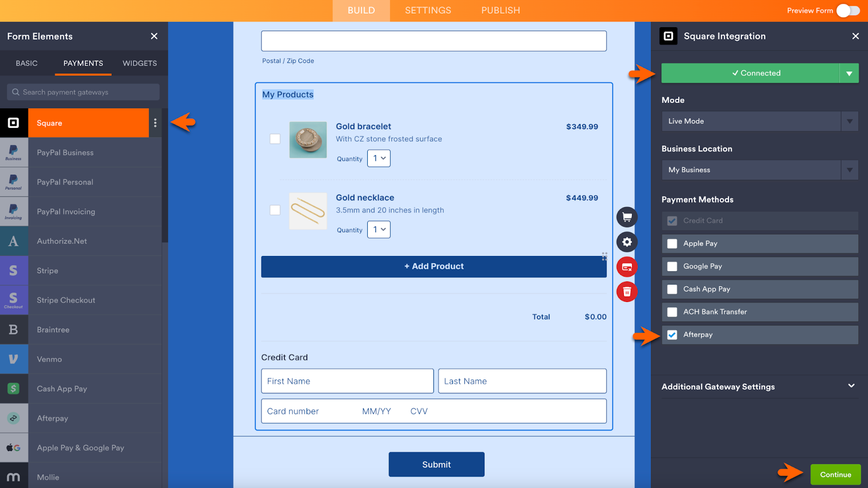Click the Stripe icon
The height and width of the screenshot is (488, 868).
pyautogui.click(x=14, y=271)
